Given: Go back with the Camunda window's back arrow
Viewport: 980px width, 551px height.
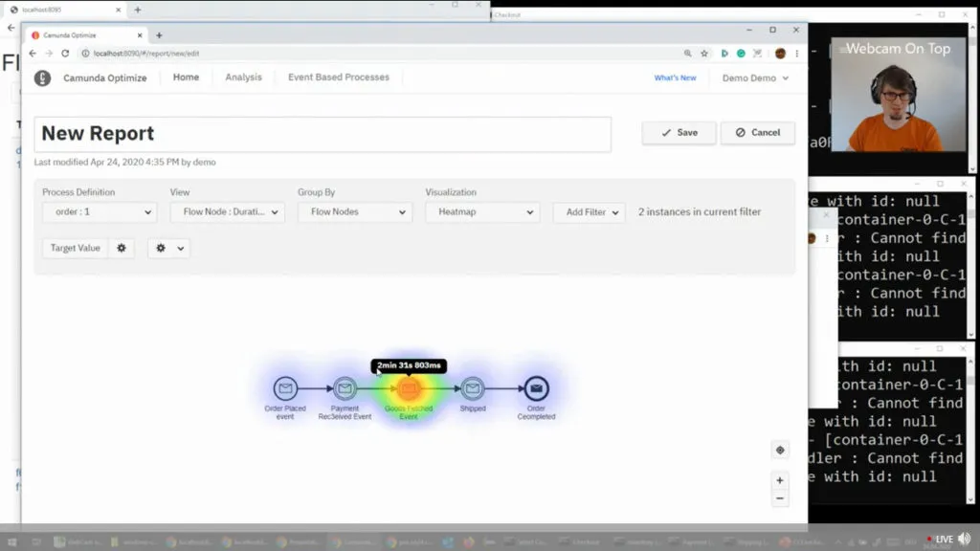Looking at the screenshot, I should (x=33, y=54).
